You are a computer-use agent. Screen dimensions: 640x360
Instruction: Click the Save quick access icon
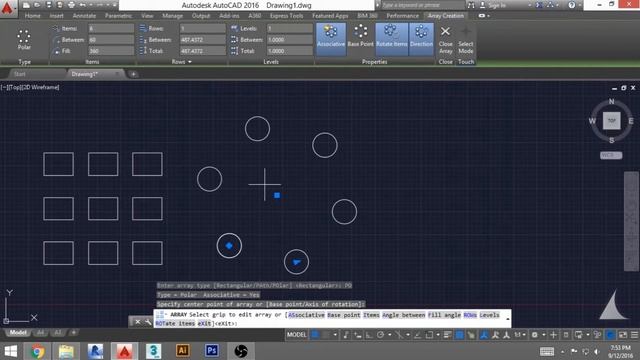pyautogui.click(x=49, y=5)
